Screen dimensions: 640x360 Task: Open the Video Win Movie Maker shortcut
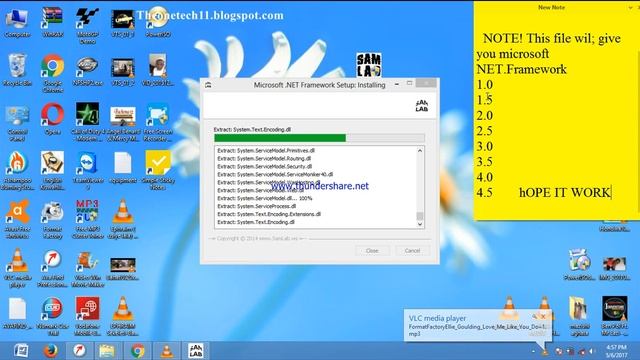[87, 269]
